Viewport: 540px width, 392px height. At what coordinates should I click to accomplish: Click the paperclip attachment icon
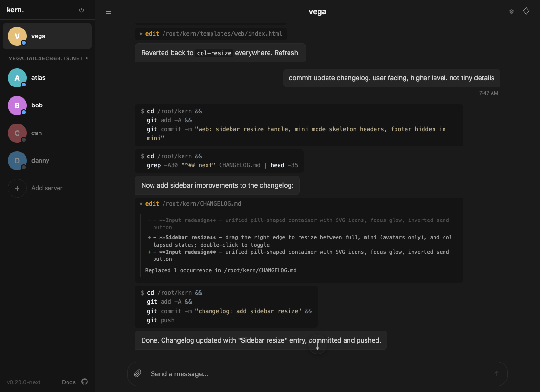(x=138, y=373)
